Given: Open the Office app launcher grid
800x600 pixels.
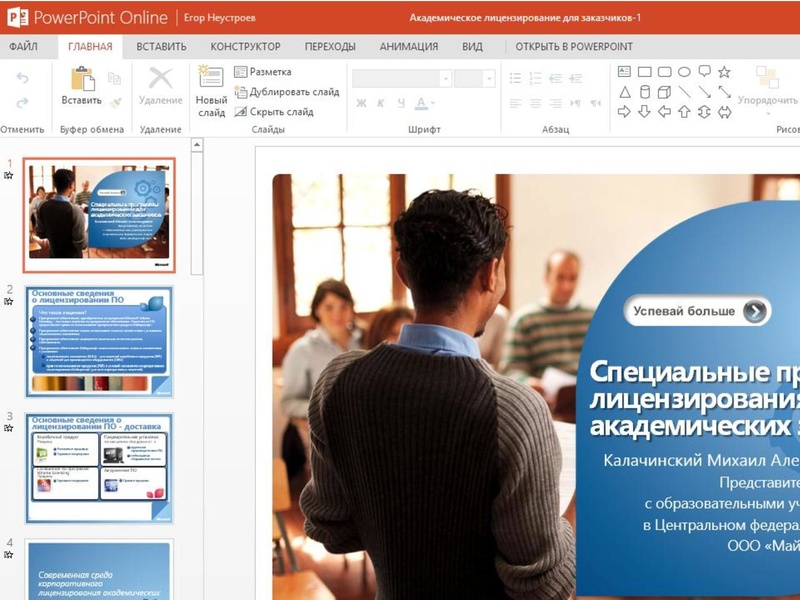Looking at the screenshot, I should coord(17,17).
